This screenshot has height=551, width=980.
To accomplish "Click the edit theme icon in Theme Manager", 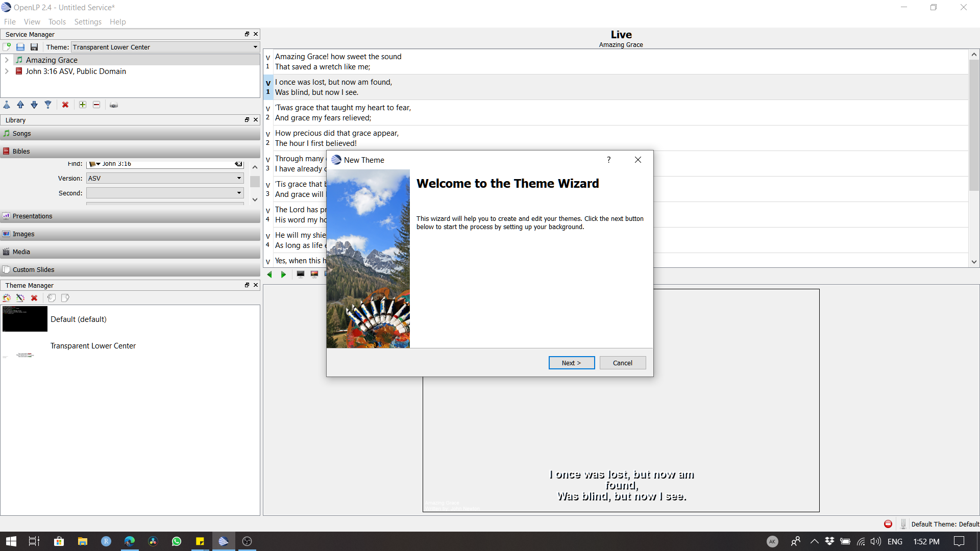I will point(20,298).
